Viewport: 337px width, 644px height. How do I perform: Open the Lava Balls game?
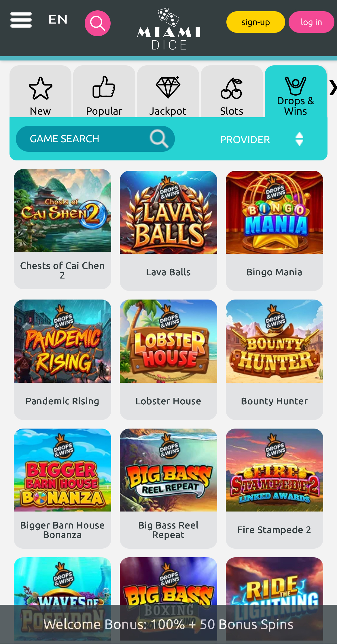[168, 230]
